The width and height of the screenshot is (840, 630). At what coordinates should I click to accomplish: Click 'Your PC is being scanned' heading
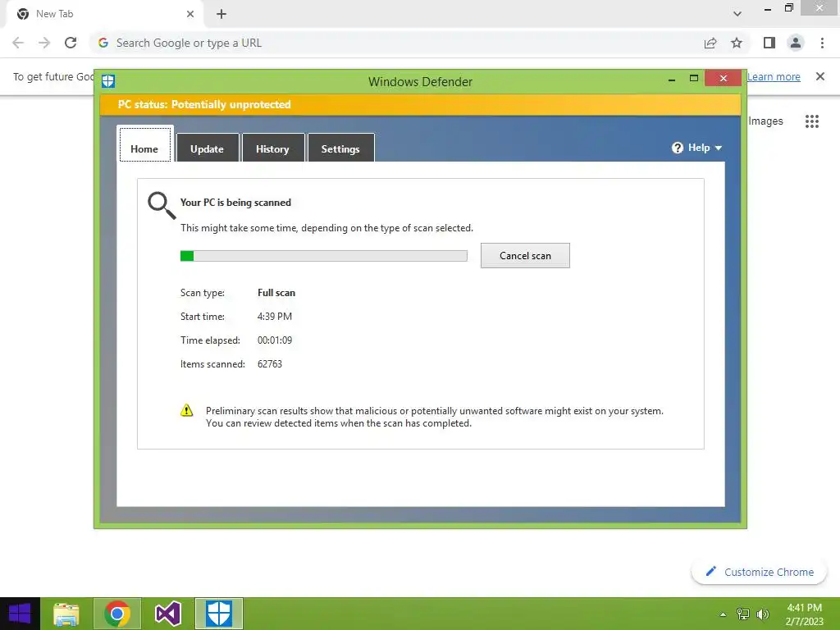235,203
